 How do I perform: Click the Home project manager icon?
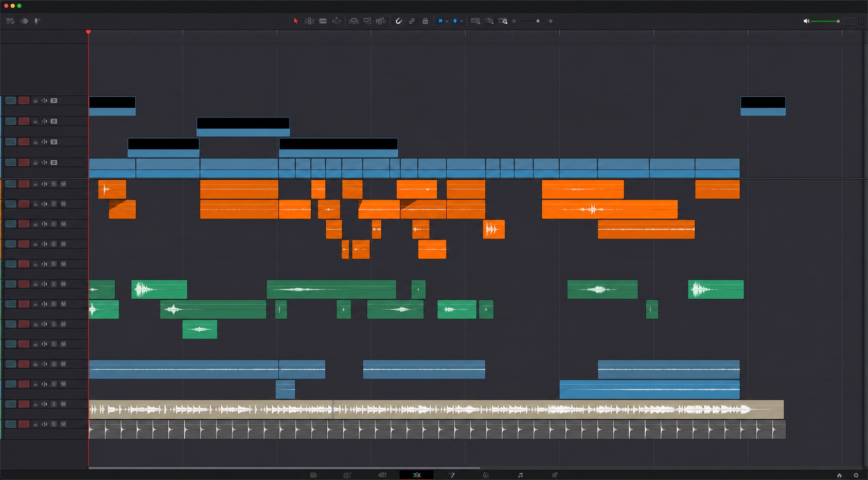pos(839,475)
